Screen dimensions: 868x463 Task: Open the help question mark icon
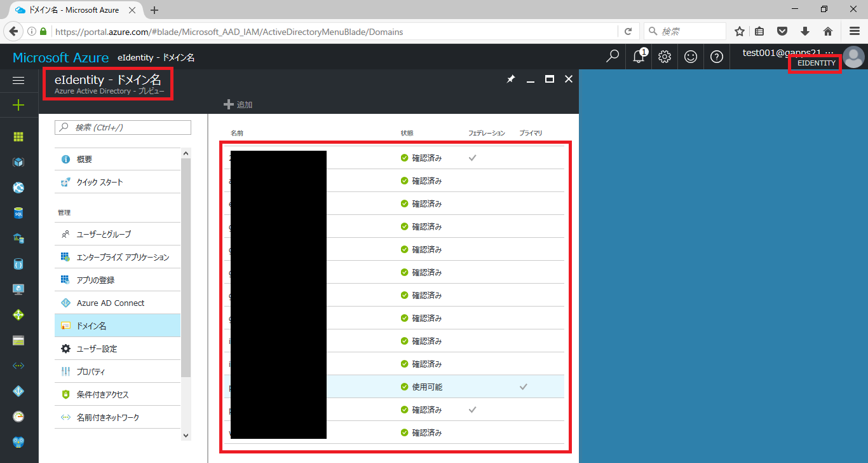pyautogui.click(x=717, y=57)
